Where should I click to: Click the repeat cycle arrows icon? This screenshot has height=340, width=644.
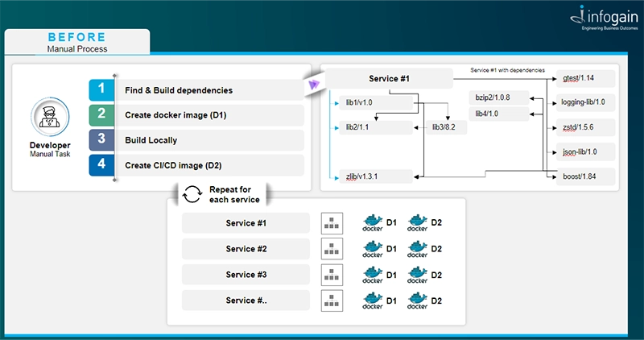tap(192, 194)
